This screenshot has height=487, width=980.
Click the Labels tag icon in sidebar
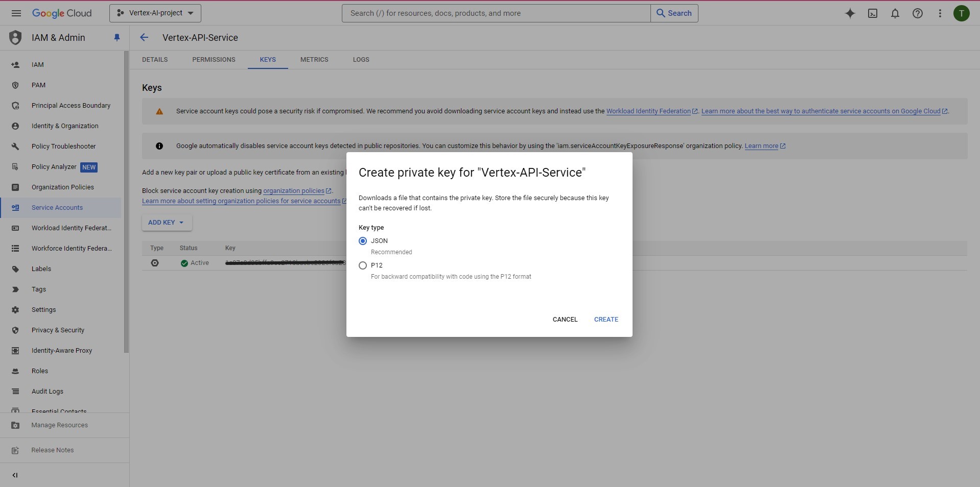click(x=15, y=269)
